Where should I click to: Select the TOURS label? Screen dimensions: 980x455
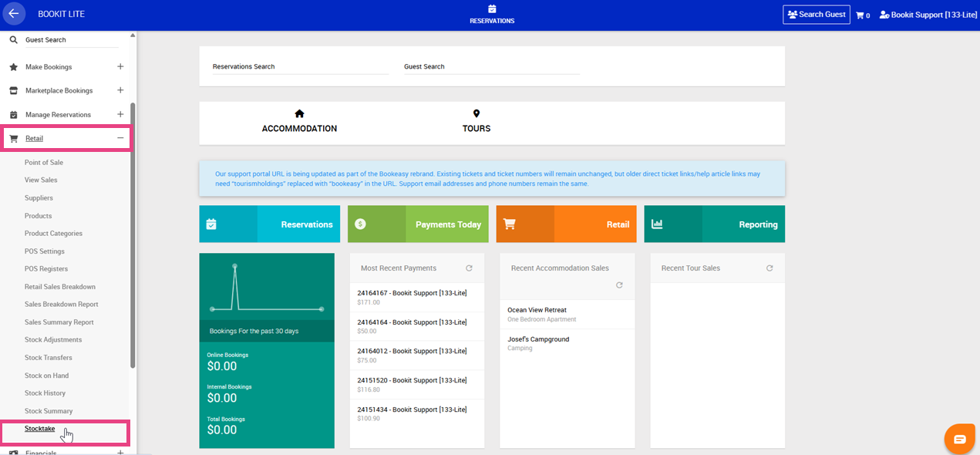pyautogui.click(x=477, y=129)
